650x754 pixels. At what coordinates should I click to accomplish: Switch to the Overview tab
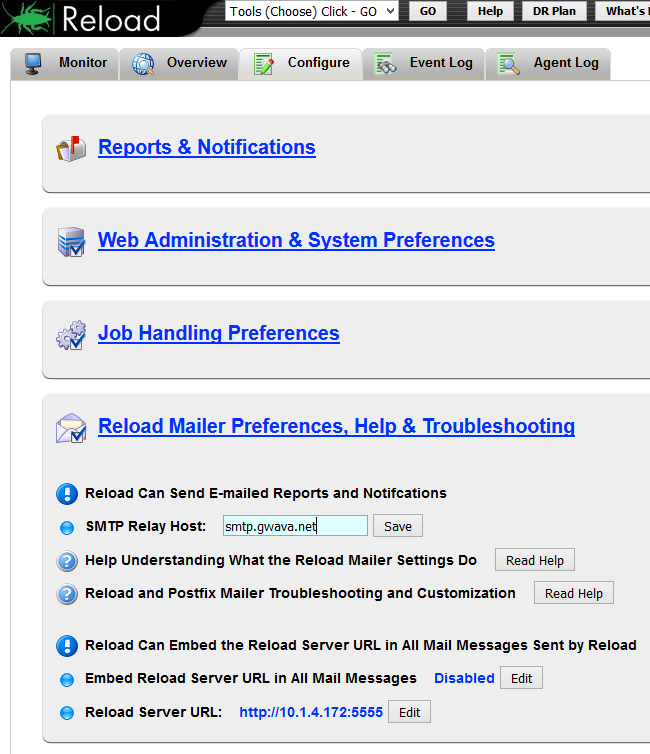(179, 63)
